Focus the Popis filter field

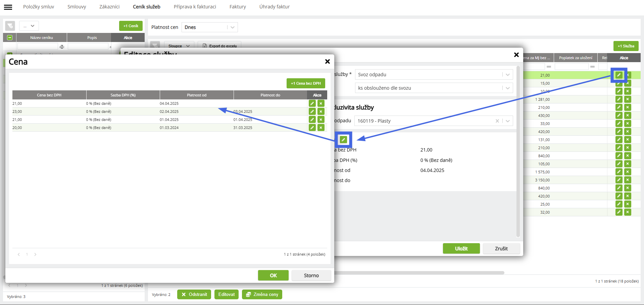[88, 46]
